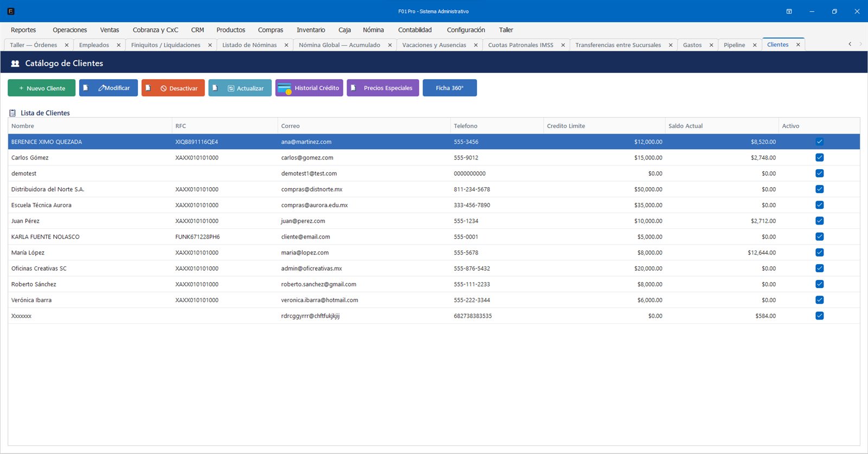The image size is (868, 454).
Task: Click the title bar layout icon
Action: pyautogui.click(x=789, y=11)
